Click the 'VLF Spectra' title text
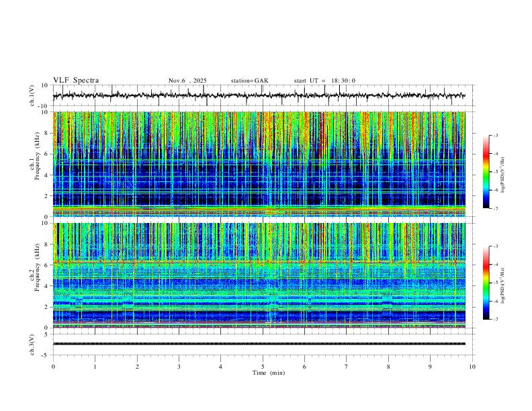 pyautogui.click(x=76, y=81)
